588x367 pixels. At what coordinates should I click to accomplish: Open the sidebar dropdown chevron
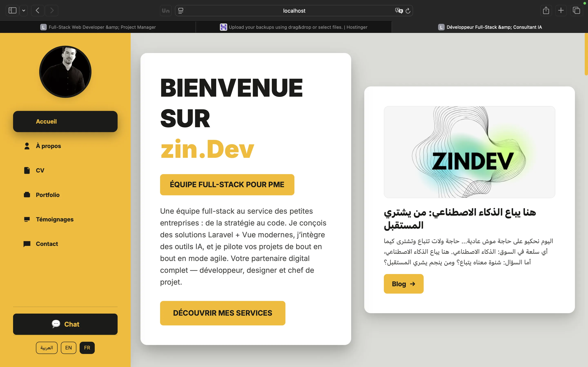[x=23, y=10]
